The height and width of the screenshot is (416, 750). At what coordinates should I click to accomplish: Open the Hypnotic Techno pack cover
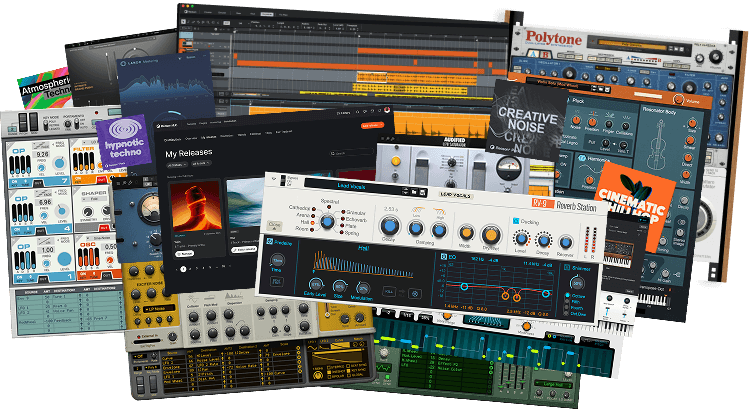tap(125, 141)
